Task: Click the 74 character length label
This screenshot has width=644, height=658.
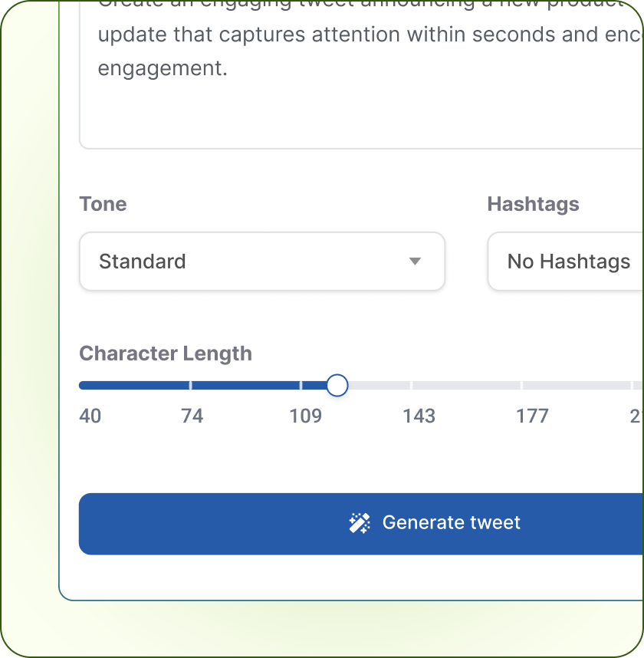Action: click(x=192, y=416)
